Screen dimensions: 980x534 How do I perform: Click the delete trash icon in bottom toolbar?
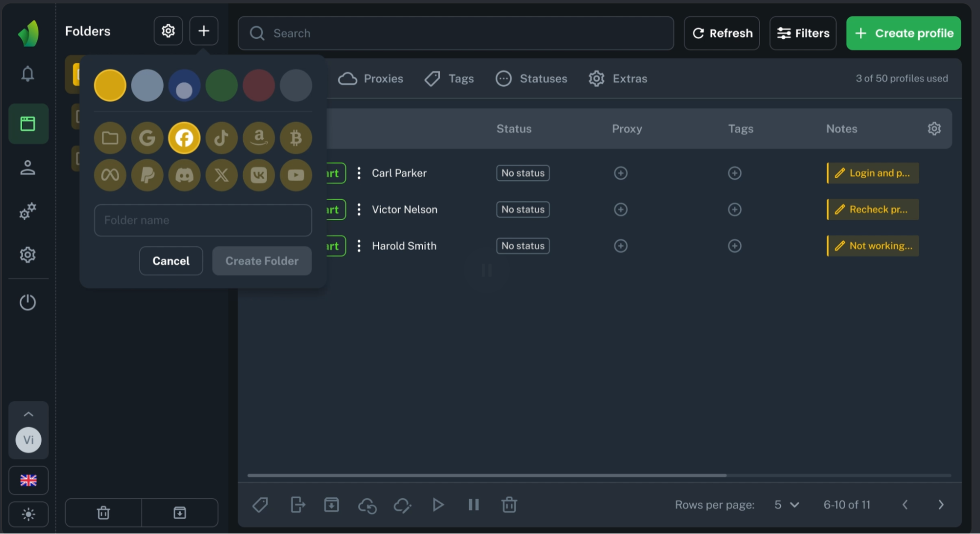509,505
